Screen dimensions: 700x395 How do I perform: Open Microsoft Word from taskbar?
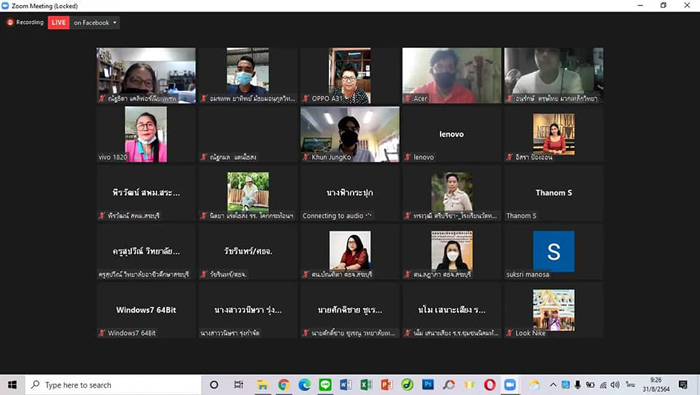click(346, 385)
